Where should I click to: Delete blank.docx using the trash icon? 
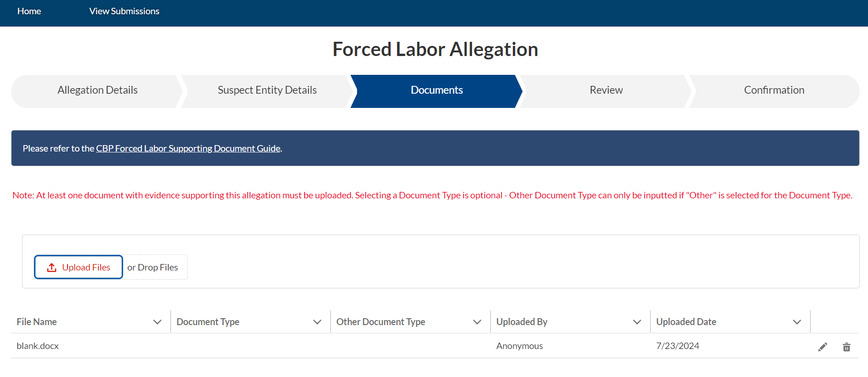[x=846, y=347]
